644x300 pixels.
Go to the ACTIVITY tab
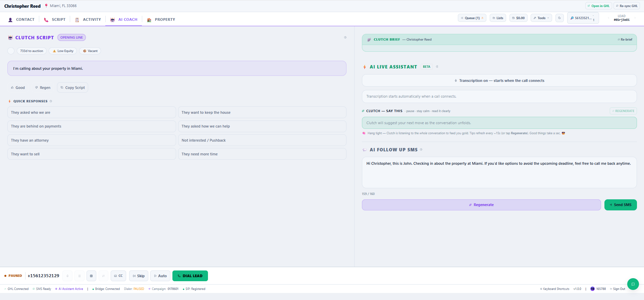[88, 19]
